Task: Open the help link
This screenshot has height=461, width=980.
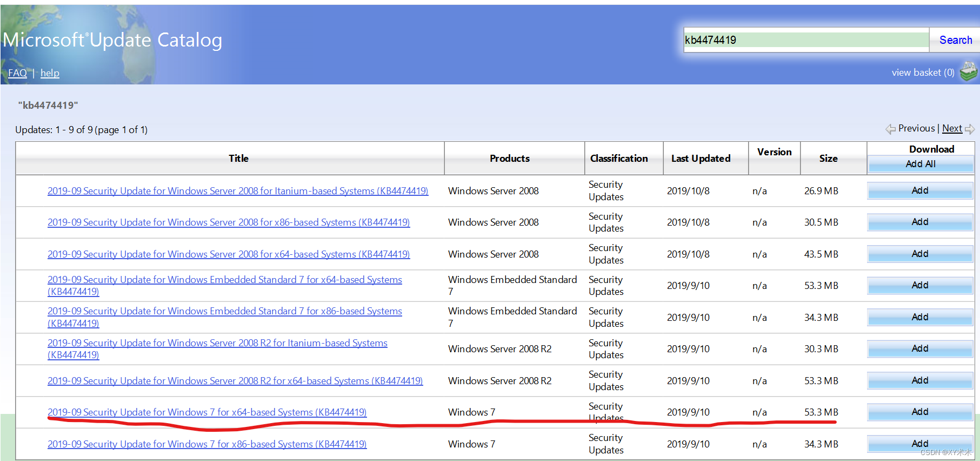Action: 50,73
